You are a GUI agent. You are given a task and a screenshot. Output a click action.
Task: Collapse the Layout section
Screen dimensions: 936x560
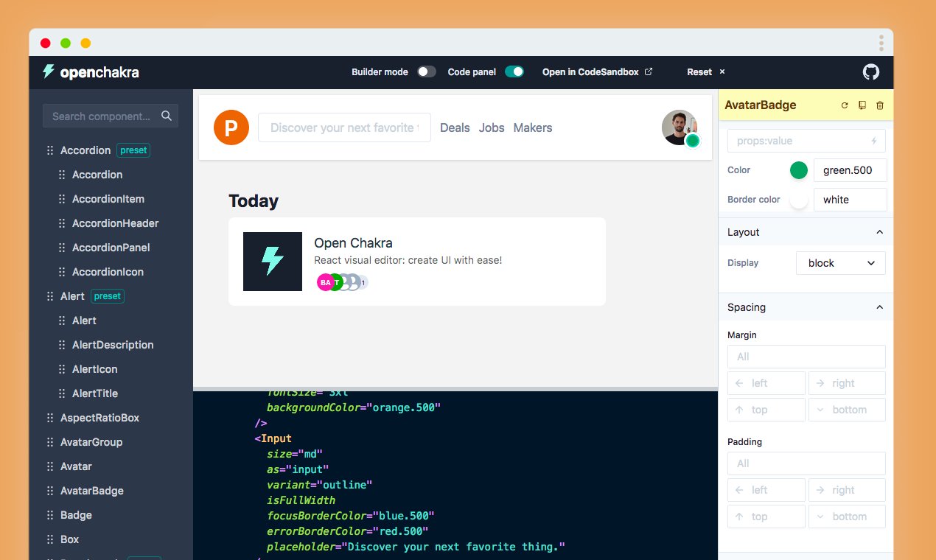point(806,232)
